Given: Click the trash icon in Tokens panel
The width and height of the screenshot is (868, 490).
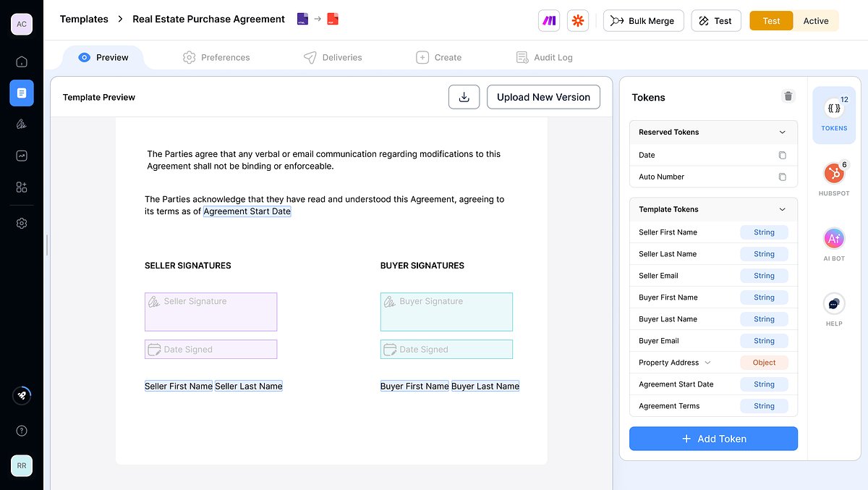Looking at the screenshot, I should (788, 96).
